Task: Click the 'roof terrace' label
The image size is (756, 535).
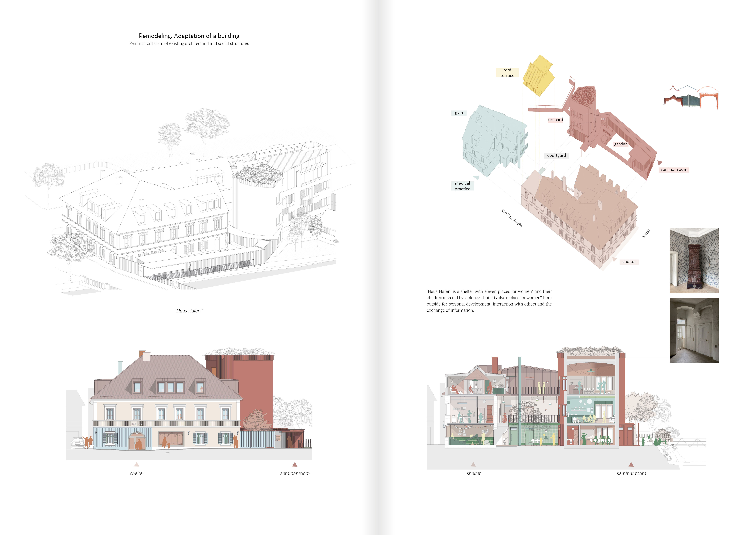Action: [507, 73]
